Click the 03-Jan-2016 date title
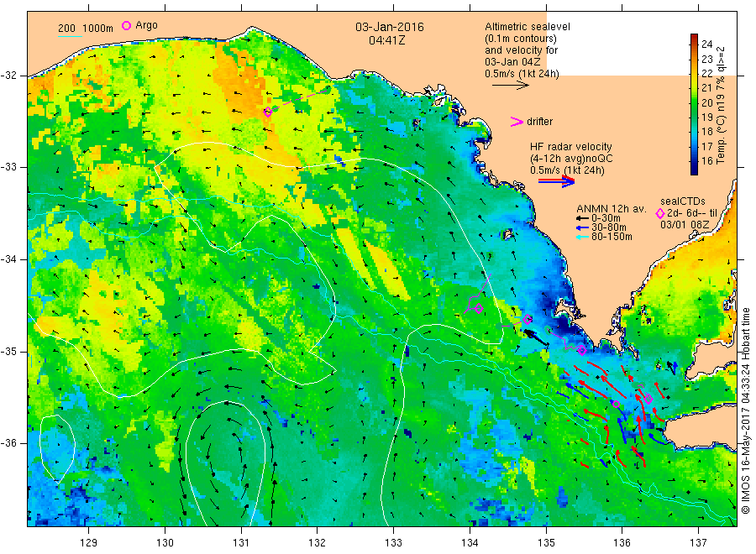Viewport: 756px width, 554px height. (x=390, y=27)
